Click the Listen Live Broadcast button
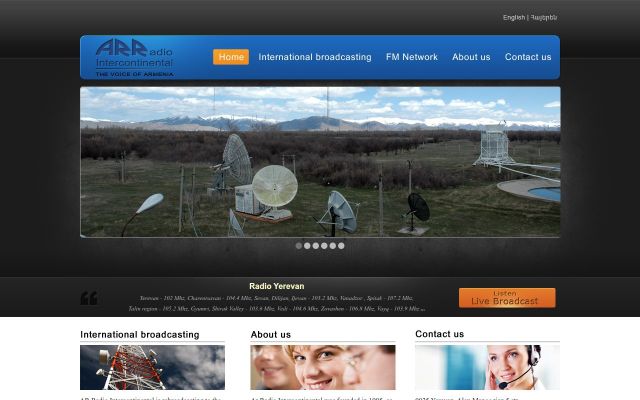The width and height of the screenshot is (640, 400). coord(507,298)
